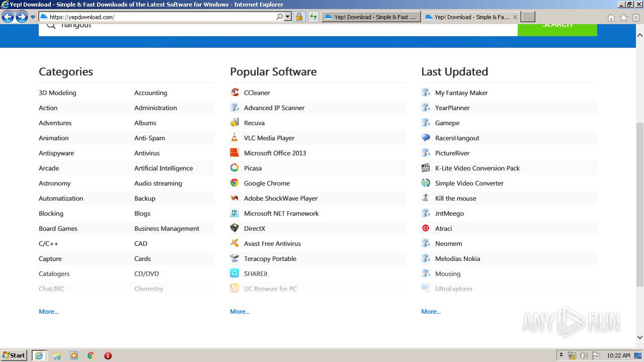Expand the address bar autocomplete dropdown

(x=288, y=17)
